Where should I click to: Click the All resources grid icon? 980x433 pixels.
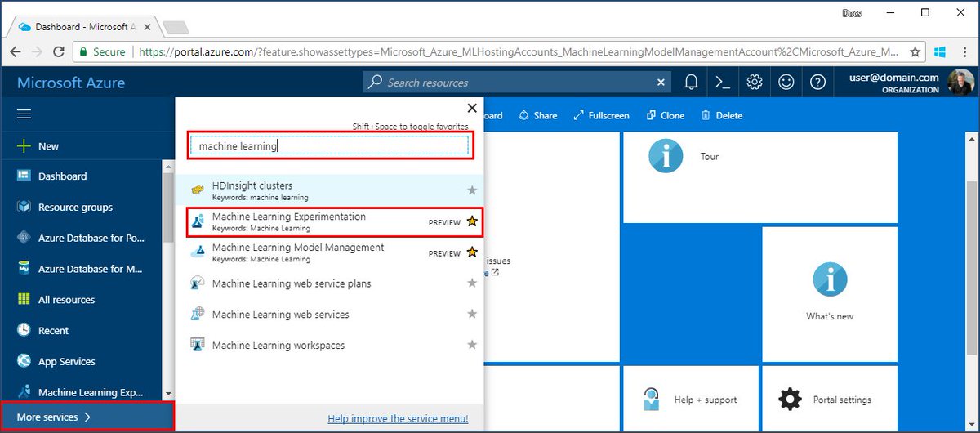click(x=23, y=300)
